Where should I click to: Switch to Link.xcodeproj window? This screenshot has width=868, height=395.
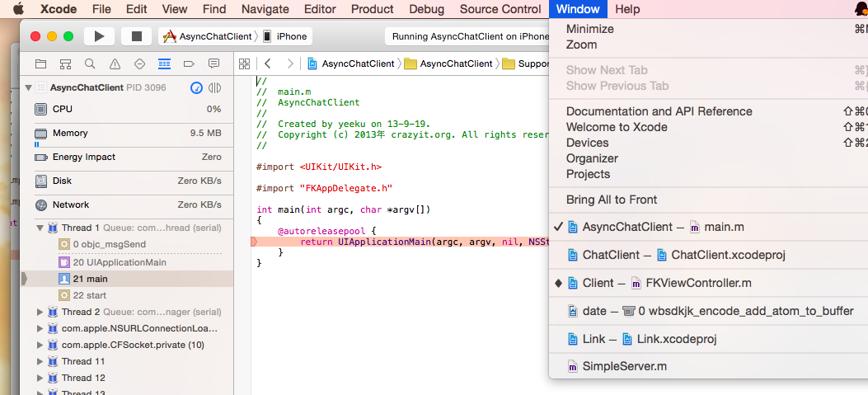(709, 338)
